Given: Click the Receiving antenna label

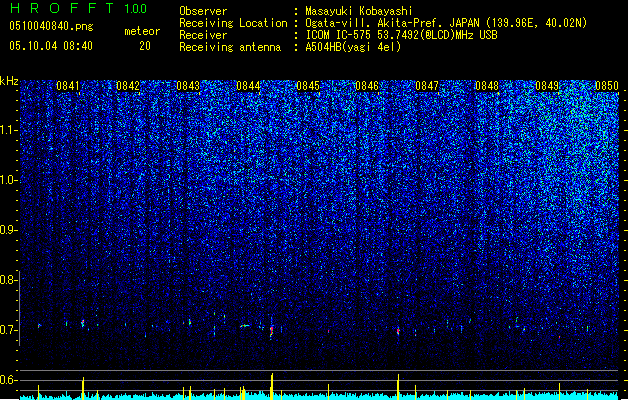Looking at the screenshot, I should coord(230,47).
